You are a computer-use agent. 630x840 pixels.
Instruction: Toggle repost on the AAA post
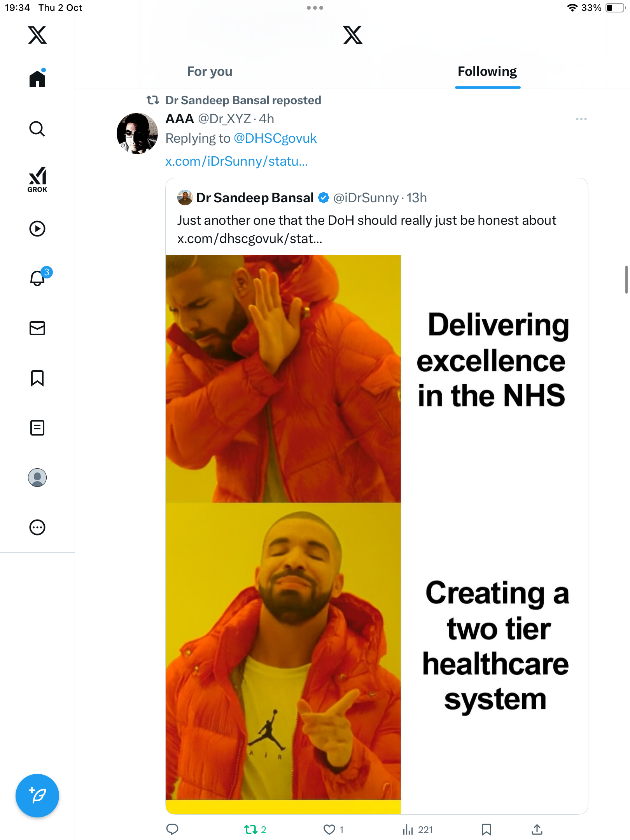click(x=251, y=829)
